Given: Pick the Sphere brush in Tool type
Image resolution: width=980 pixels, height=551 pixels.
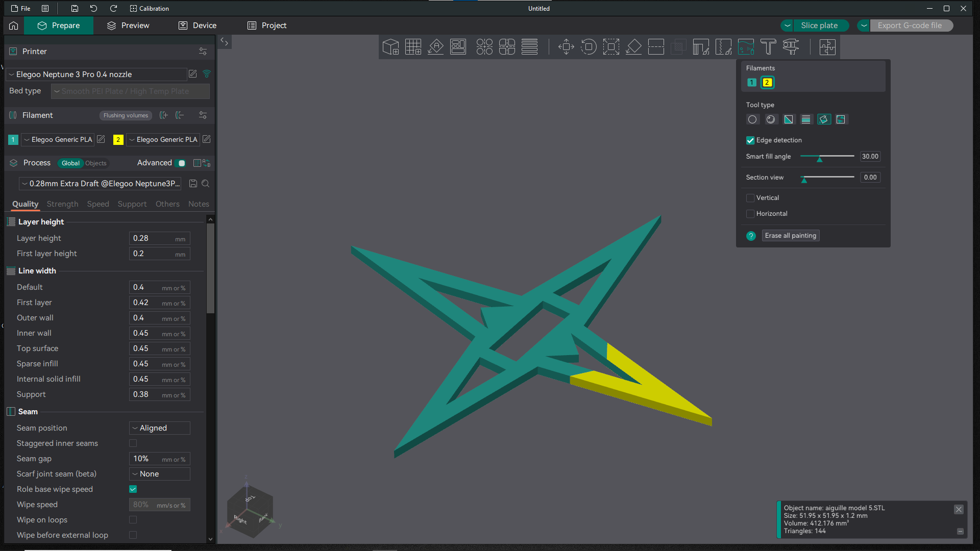Looking at the screenshot, I should (771, 119).
